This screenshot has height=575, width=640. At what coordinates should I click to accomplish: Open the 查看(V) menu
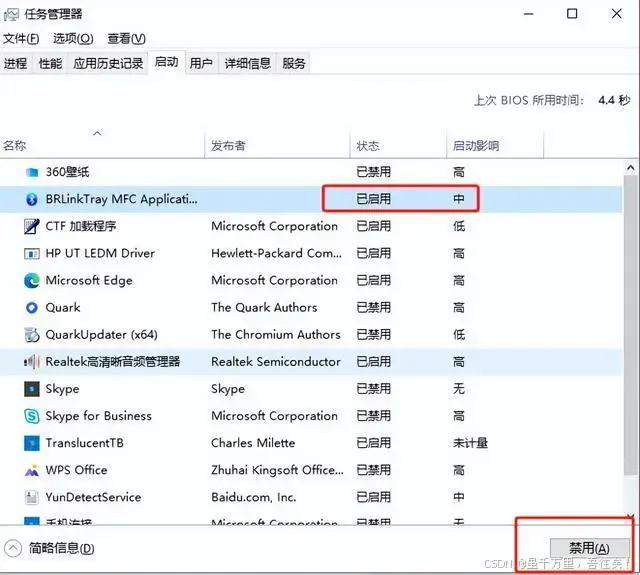click(127, 39)
